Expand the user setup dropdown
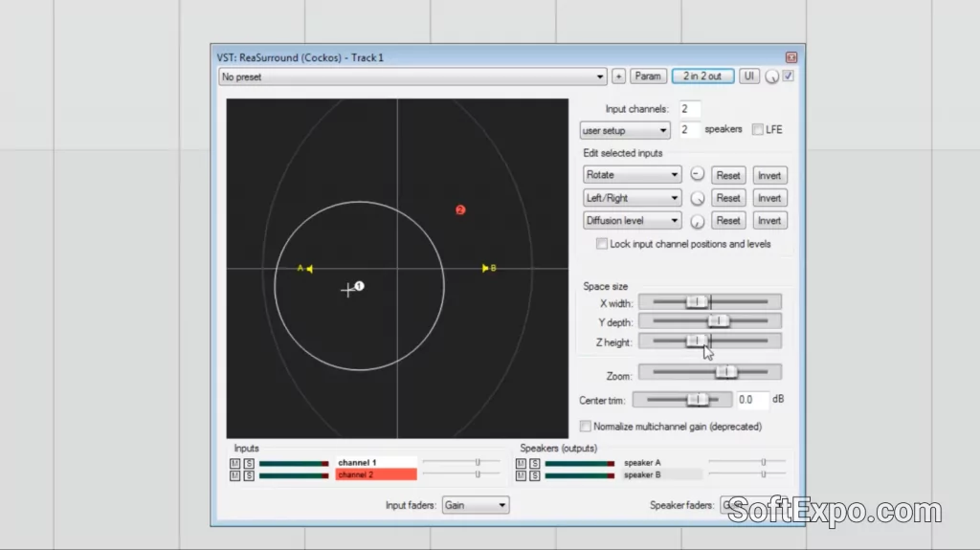This screenshot has height=550, width=980. click(x=625, y=130)
